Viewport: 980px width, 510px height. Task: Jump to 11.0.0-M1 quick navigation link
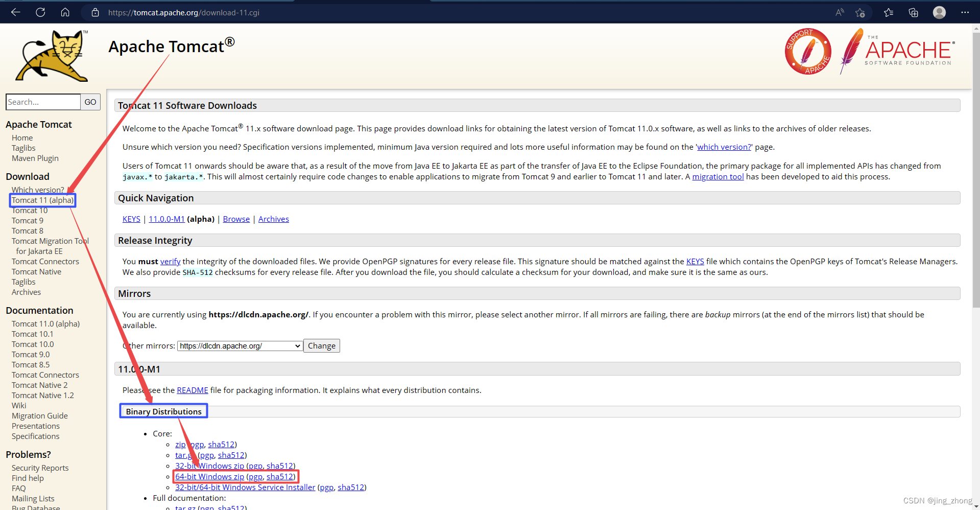[166, 219]
